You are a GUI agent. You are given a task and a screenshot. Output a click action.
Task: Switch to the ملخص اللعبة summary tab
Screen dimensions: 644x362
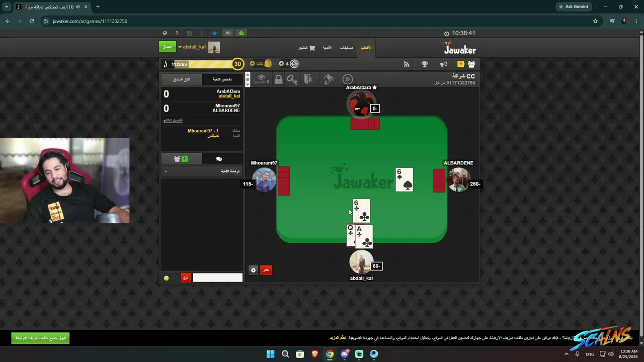[x=222, y=79]
